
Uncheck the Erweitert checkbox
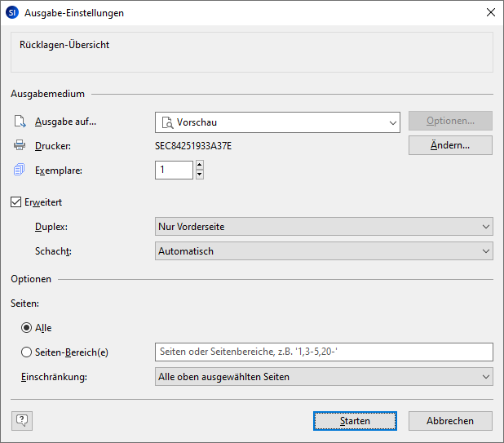[16, 202]
